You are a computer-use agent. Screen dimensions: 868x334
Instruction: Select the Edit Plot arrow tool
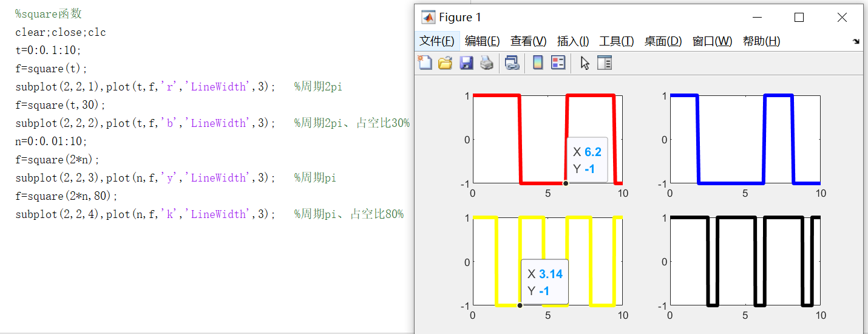[585, 63]
